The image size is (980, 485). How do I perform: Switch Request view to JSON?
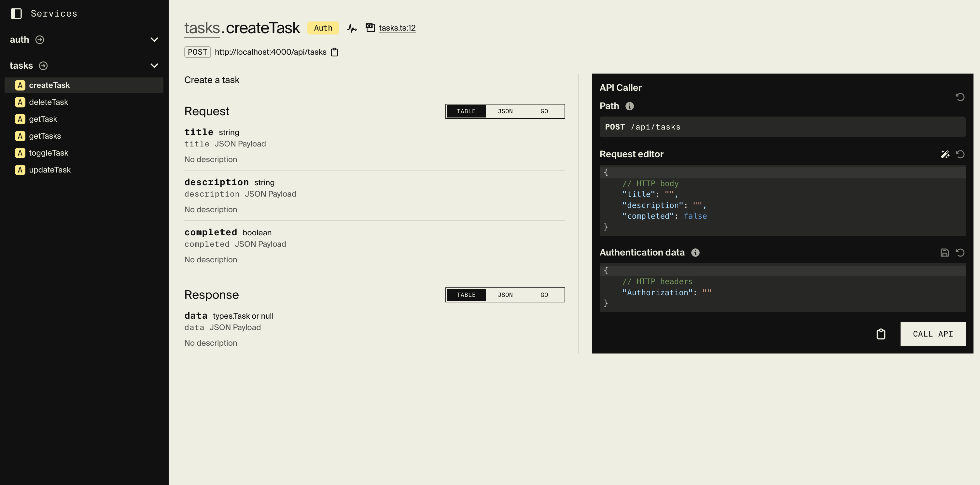coord(505,111)
